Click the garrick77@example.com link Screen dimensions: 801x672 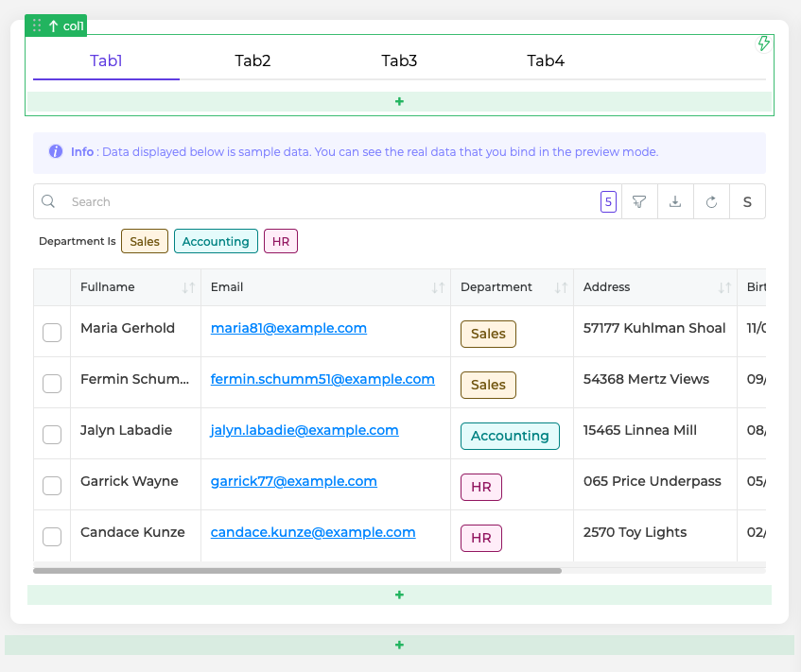[x=293, y=481]
